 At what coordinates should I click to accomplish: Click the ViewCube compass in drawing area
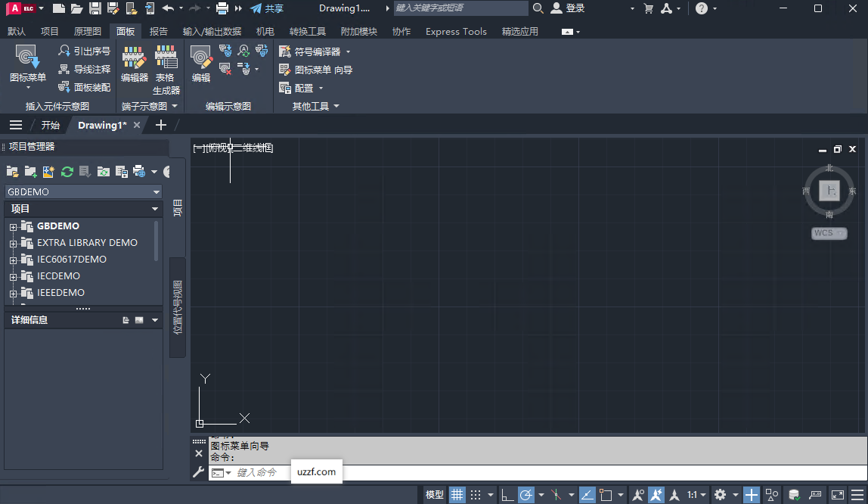829,191
